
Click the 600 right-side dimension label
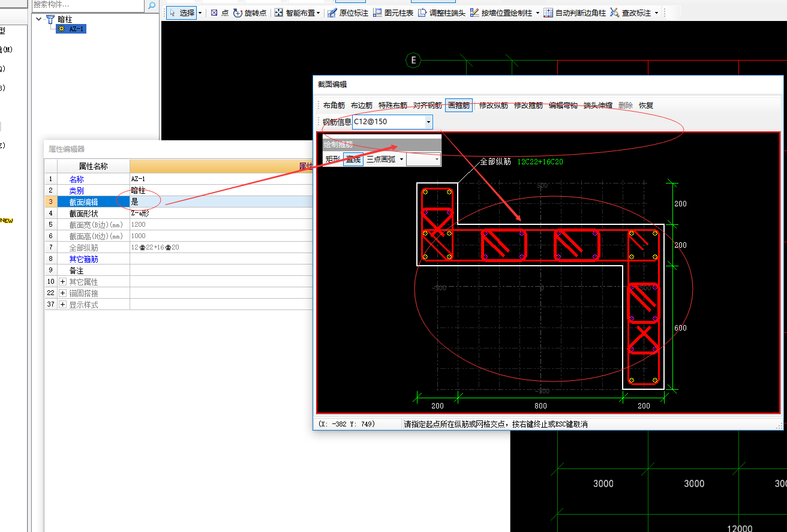click(x=680, y=328)
